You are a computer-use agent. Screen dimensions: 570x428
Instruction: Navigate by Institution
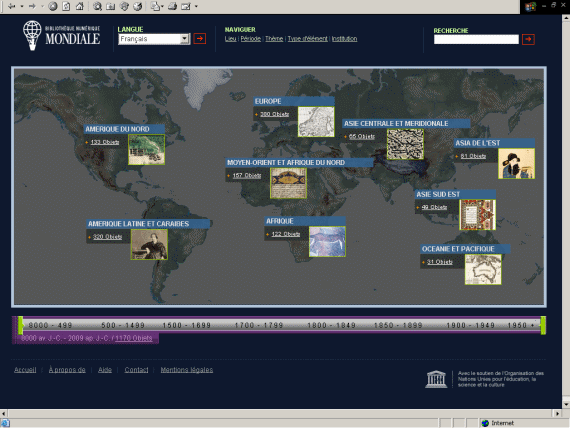(344, 39)
